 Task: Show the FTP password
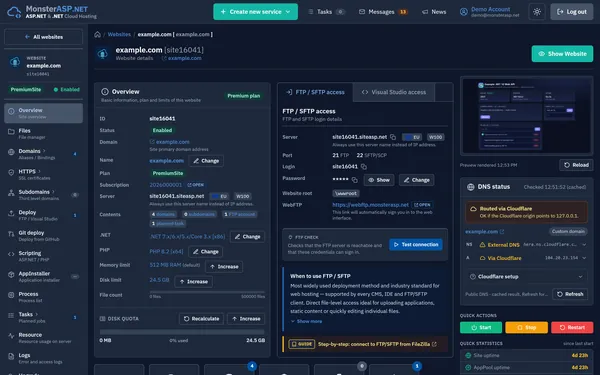pos(379,180)
